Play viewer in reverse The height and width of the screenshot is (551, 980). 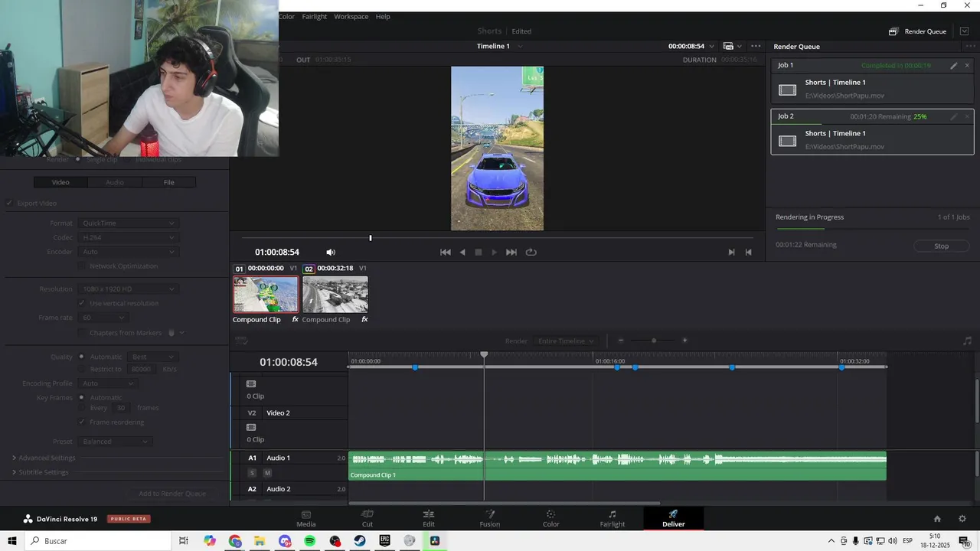(462, 252)
